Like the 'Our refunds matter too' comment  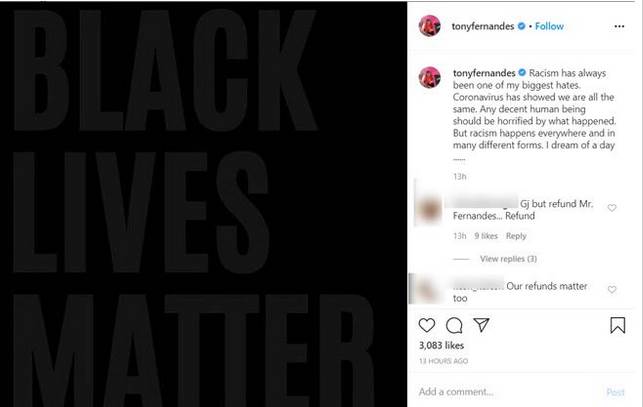point(612,290)
